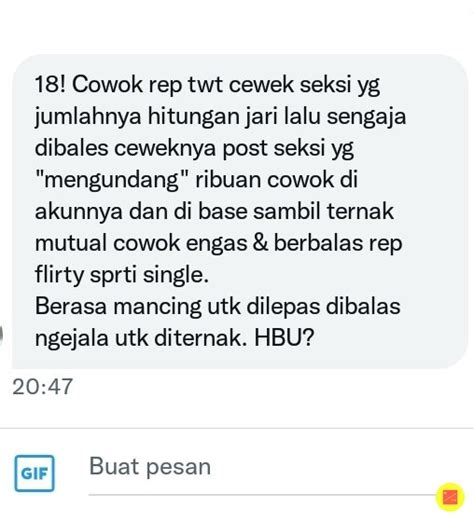Viewport: 474px width, 521px height.
Task: Open the partial sender avatar beside bubble
Action: 1,335
